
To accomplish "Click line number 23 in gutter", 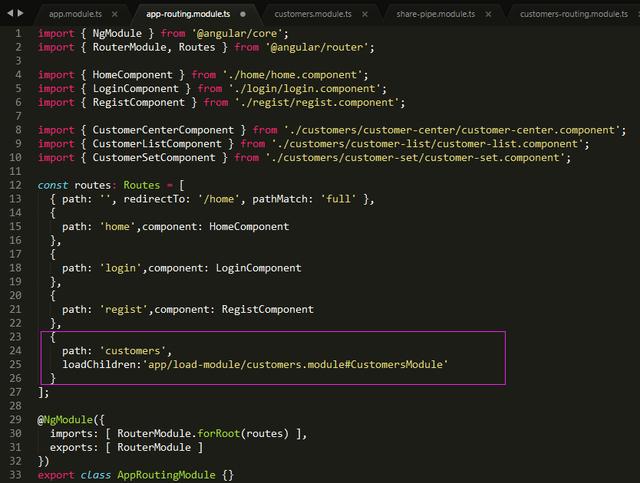I will pyautogui.click(x=16, y=337).
